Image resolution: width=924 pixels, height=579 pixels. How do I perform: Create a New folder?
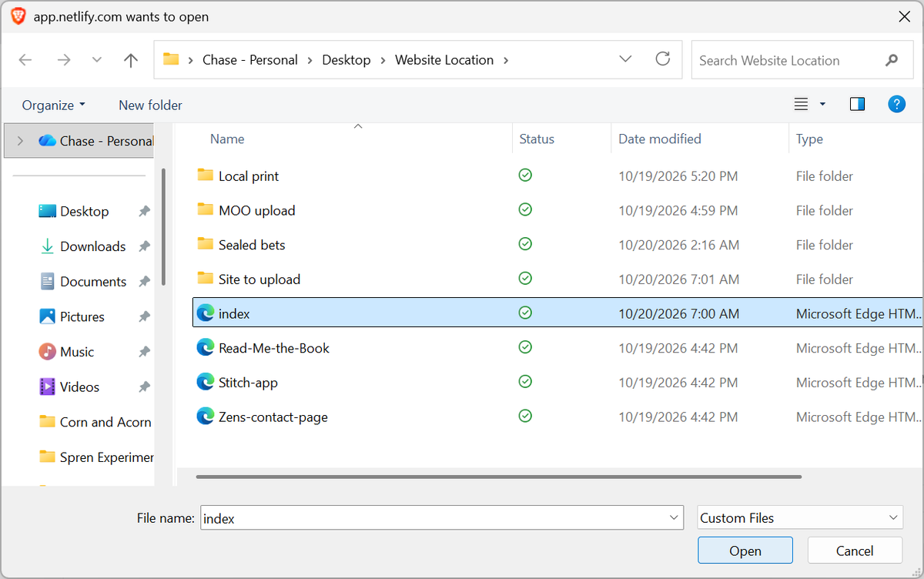click(150, 105)
